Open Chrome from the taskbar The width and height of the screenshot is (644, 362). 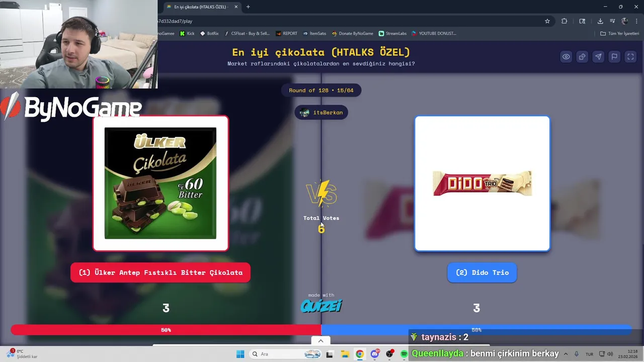tap(359, 354)
